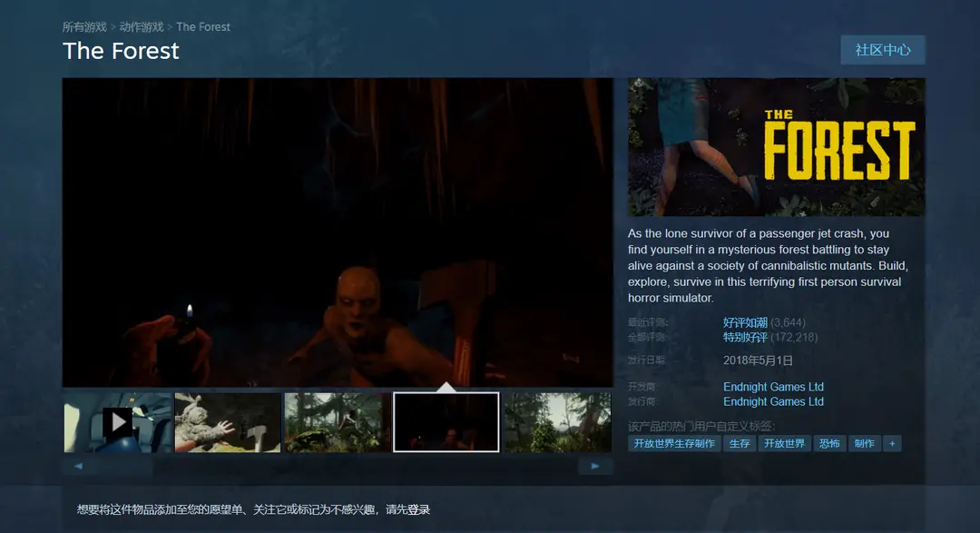Select the 开放世界生存制作 tag
The image size is (980, 533).
(674, 443)
